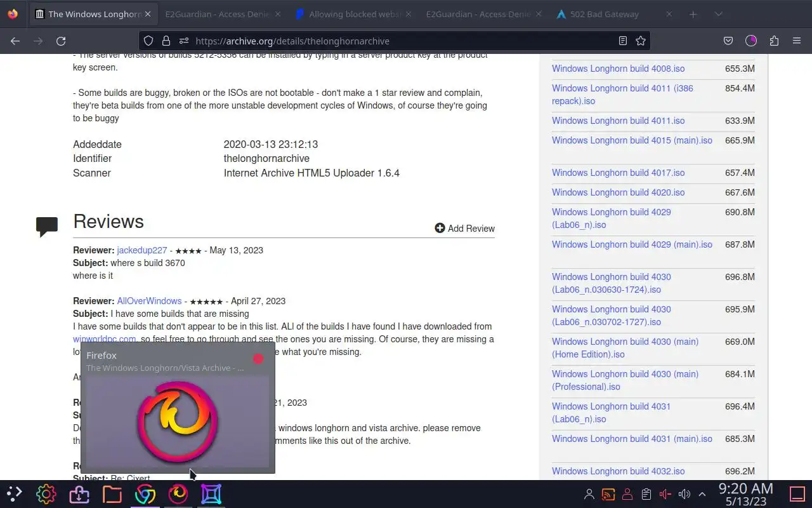This screenshot has height=508, width=812.
Task: Expand hidden system tray icons
Action: pyautogui.click(x=702, y=494)
